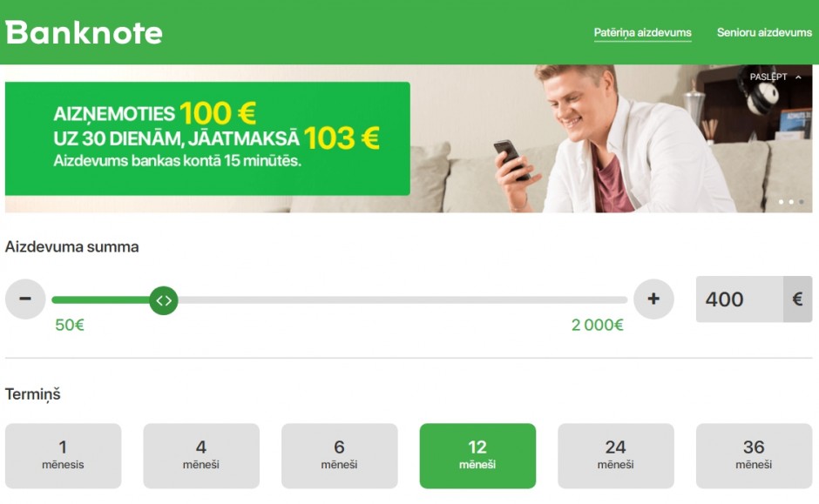Click the PASLĒPT hide text
The height and width of the screenshot is (504, 819).
[x=768, y=77]
